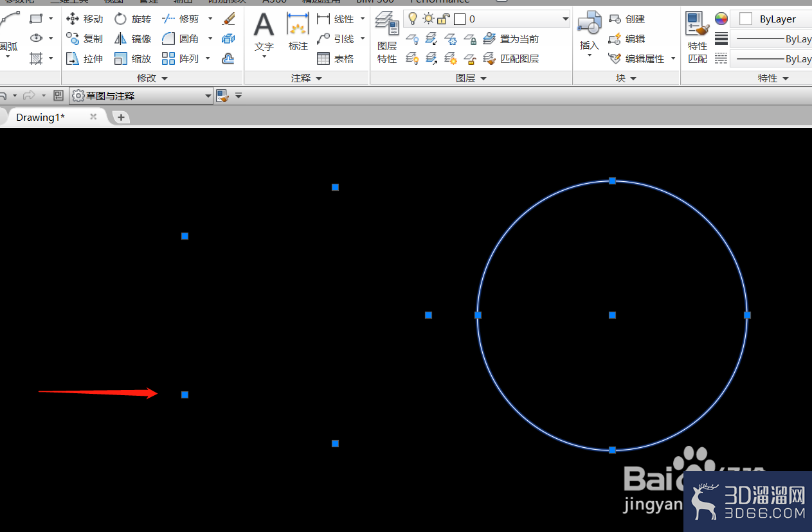812x532 pixels.
Task: Open the layer list dropdown
Action: click(565, 19)
